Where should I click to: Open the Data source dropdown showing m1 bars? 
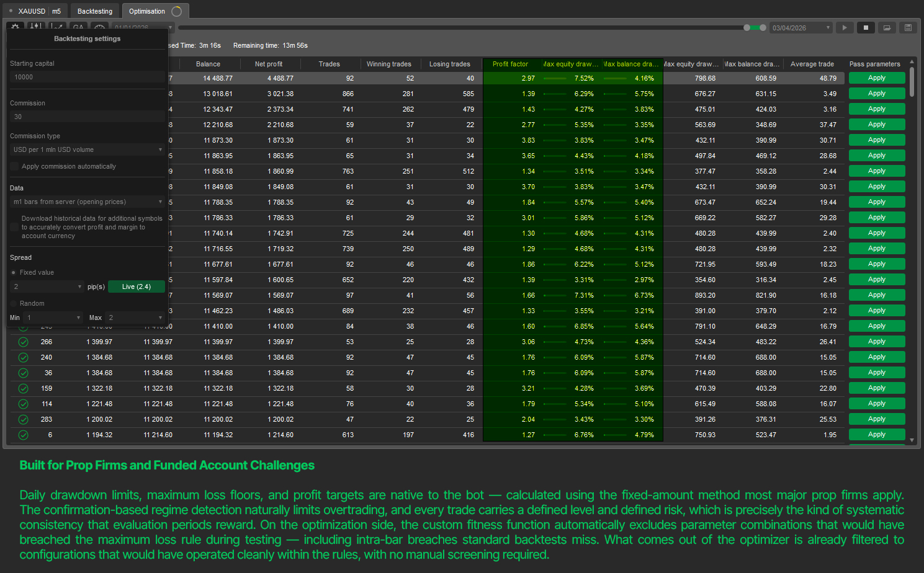[87, 202]
